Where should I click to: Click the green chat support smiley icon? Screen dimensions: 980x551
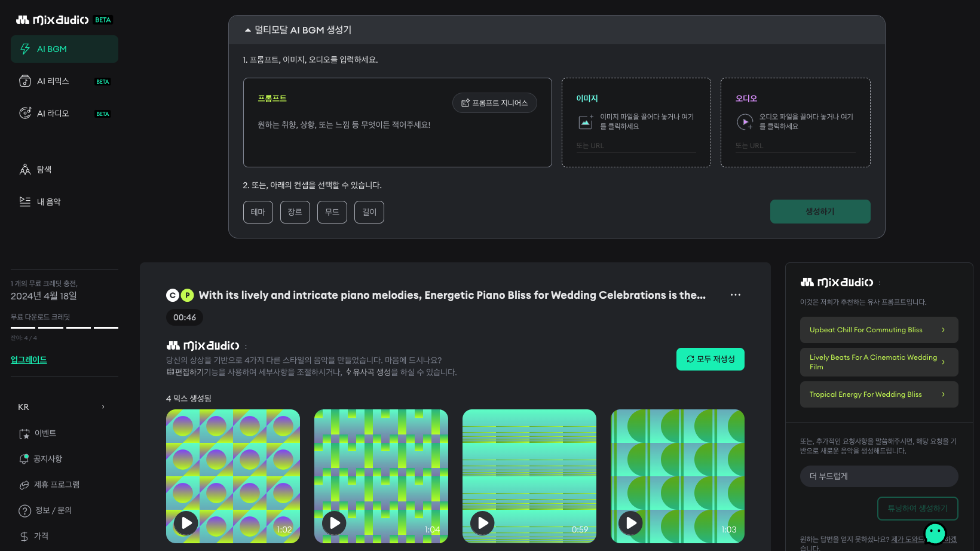click(935, 532)
